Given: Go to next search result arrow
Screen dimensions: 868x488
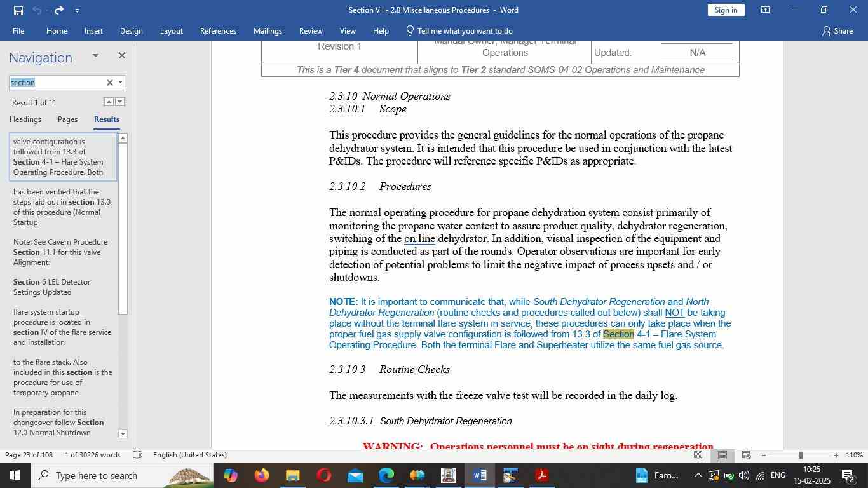Looking at the screenshot, I should pyautogui.click(x=119, y=102).
